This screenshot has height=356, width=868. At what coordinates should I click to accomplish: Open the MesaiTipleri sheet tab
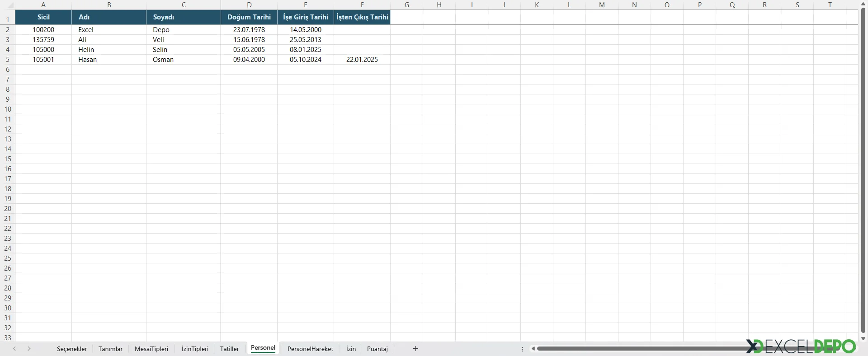click(x=151, y=349)
